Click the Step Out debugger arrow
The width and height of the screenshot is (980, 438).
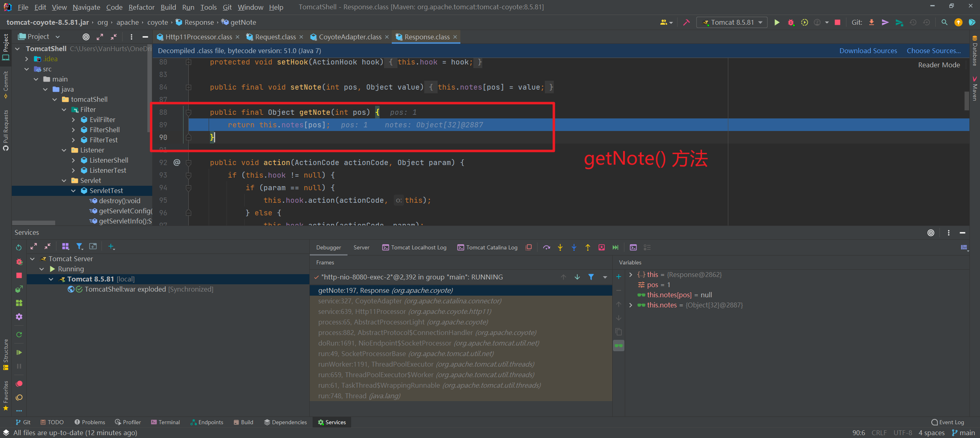588,247
